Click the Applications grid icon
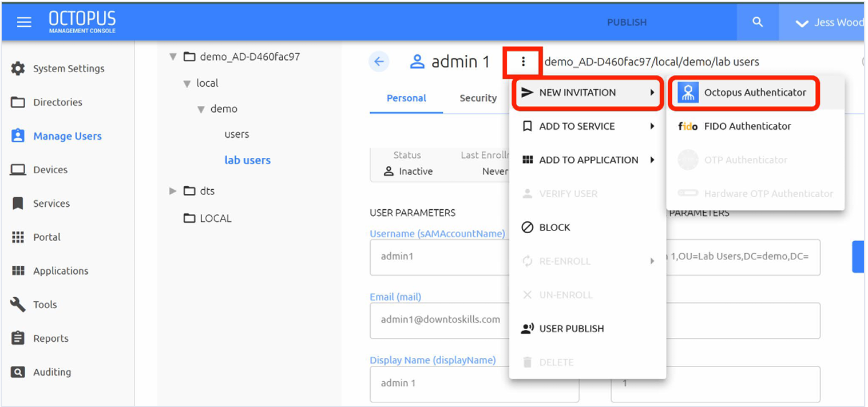The width and height of the screenshot is (868, 407). [x=18, y=271]
